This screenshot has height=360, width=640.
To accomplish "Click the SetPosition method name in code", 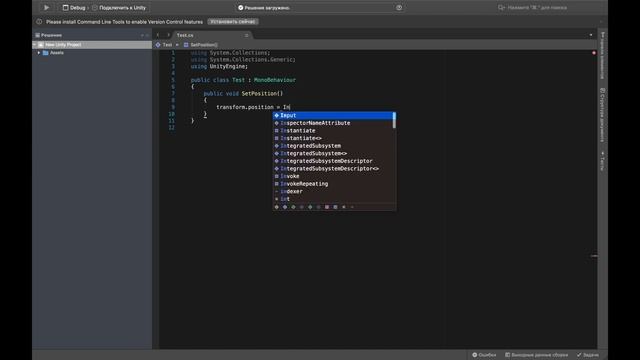I will point(259,93).
